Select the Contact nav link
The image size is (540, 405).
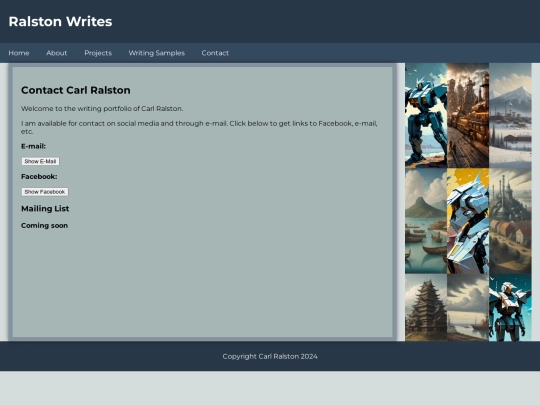[215, 53]
